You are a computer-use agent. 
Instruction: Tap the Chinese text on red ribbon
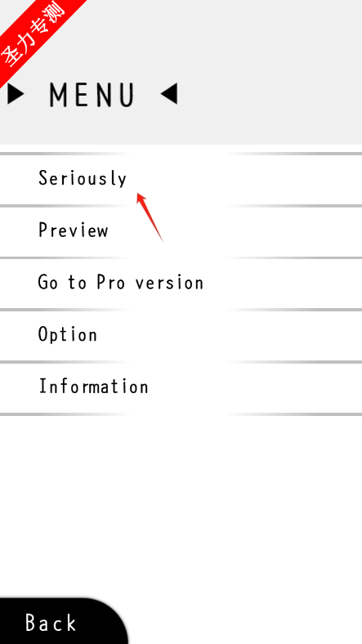pyautogui.click(x=34, y=35)
